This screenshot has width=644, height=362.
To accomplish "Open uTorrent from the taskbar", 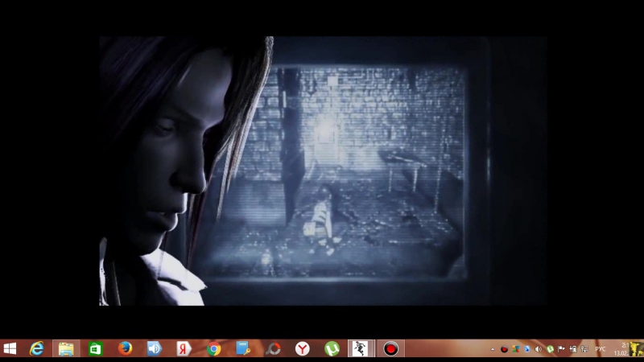I will point(332,349).
